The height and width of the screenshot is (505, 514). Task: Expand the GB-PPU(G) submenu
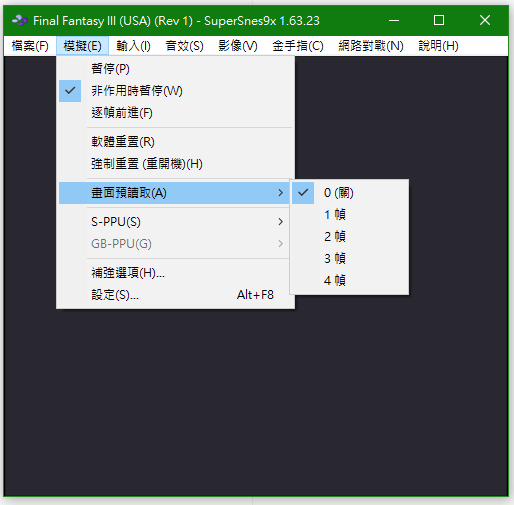(174, 244)
